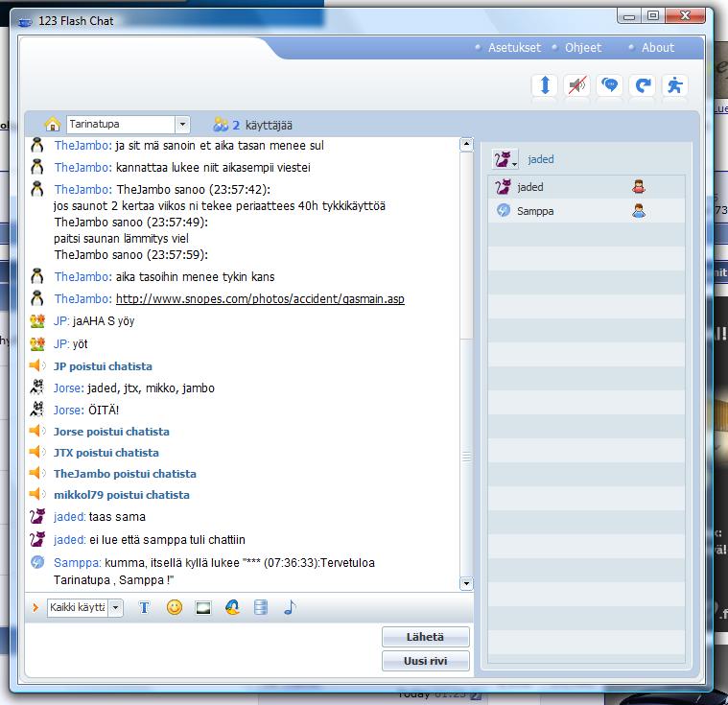This screenshot has height=705, width=728.
Task: Click the music note sound icon
Action: point(290,607)
